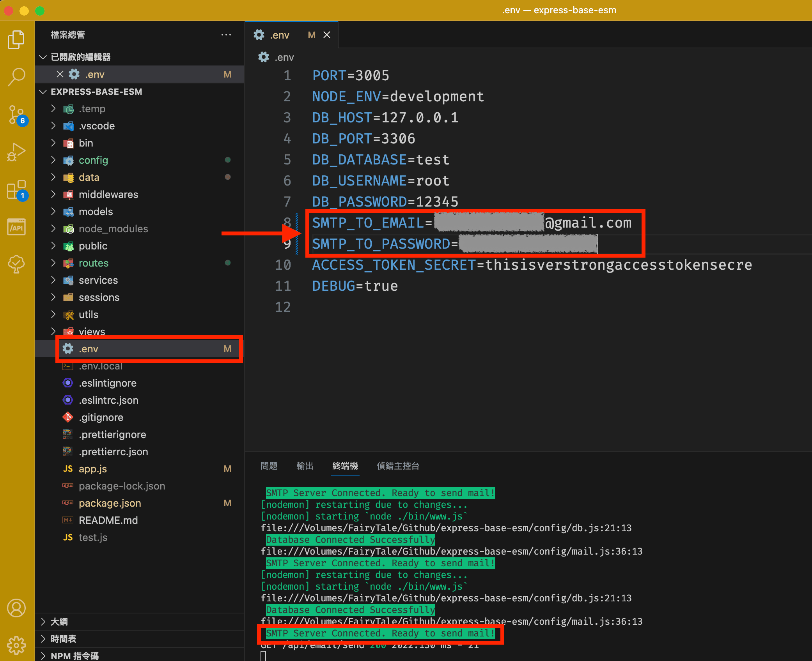Click the package.json npm icon

point(68,503)
